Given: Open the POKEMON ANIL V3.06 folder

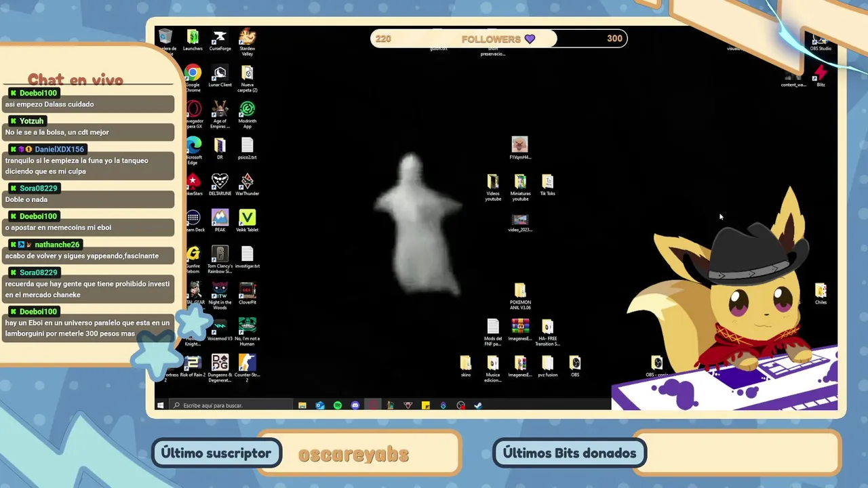Looking at the screenshot, I should [520, 297].
